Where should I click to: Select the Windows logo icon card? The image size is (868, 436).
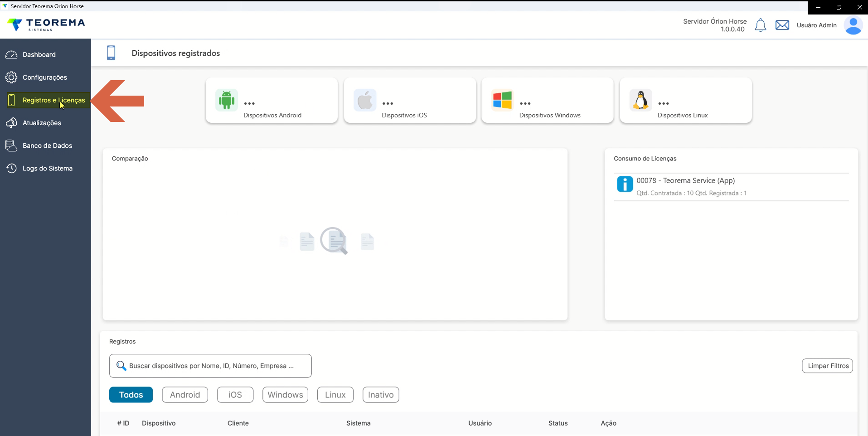502,100
